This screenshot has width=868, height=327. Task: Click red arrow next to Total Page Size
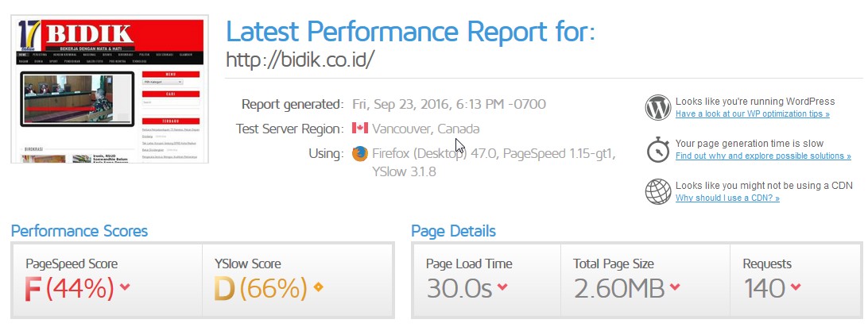(675, 287)
